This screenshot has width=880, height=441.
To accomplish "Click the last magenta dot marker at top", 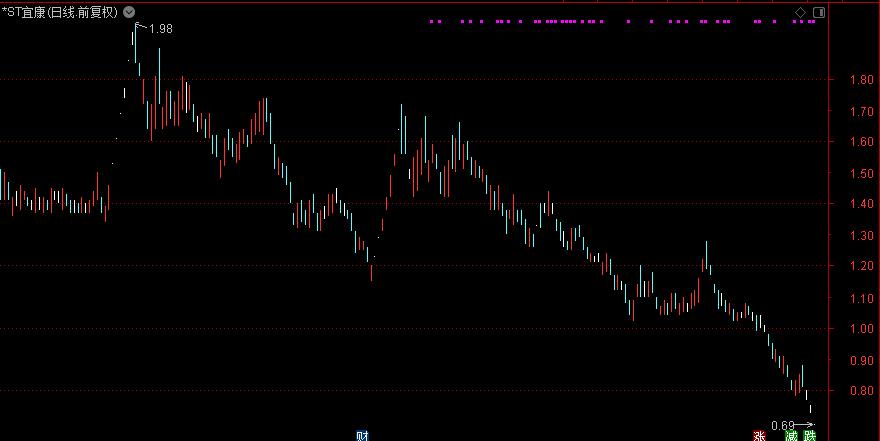I will coord(812,21).
